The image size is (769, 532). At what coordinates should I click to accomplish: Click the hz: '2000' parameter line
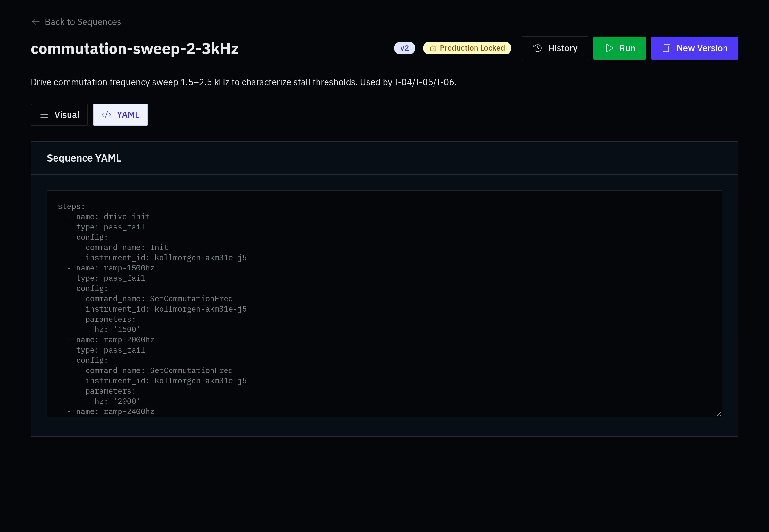pos(117,402)
